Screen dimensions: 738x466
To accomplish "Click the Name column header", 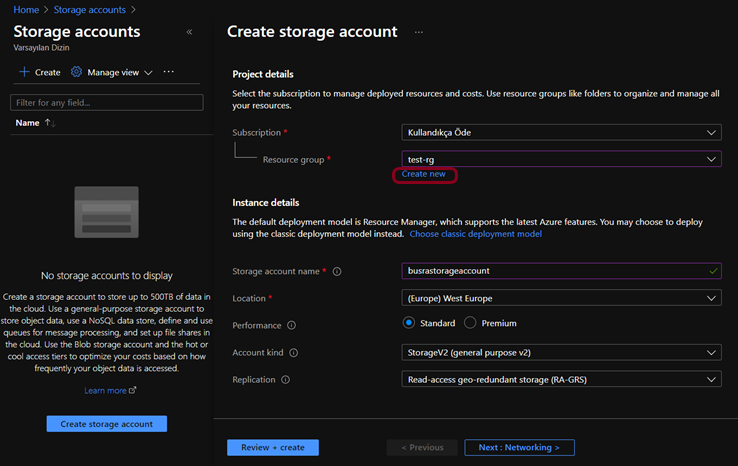I will [27, 123].
